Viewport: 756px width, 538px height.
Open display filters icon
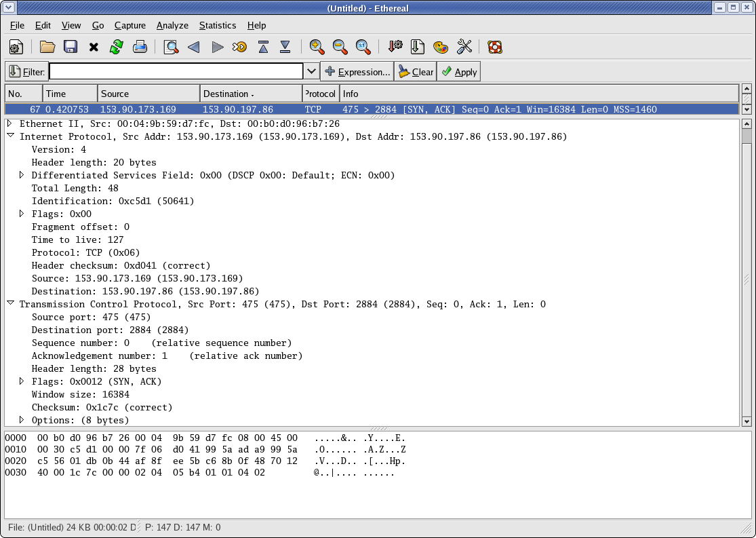418,47
